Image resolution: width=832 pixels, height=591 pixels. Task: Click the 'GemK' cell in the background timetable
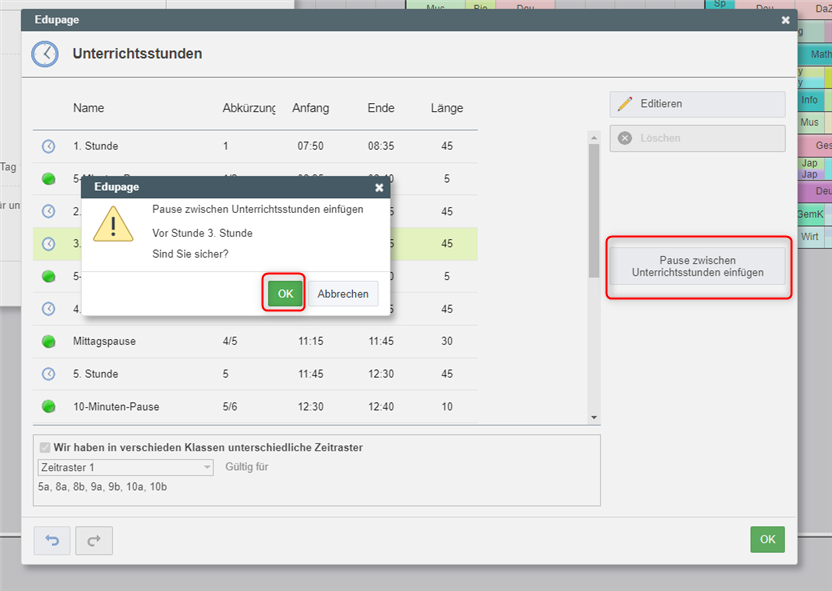810,214
